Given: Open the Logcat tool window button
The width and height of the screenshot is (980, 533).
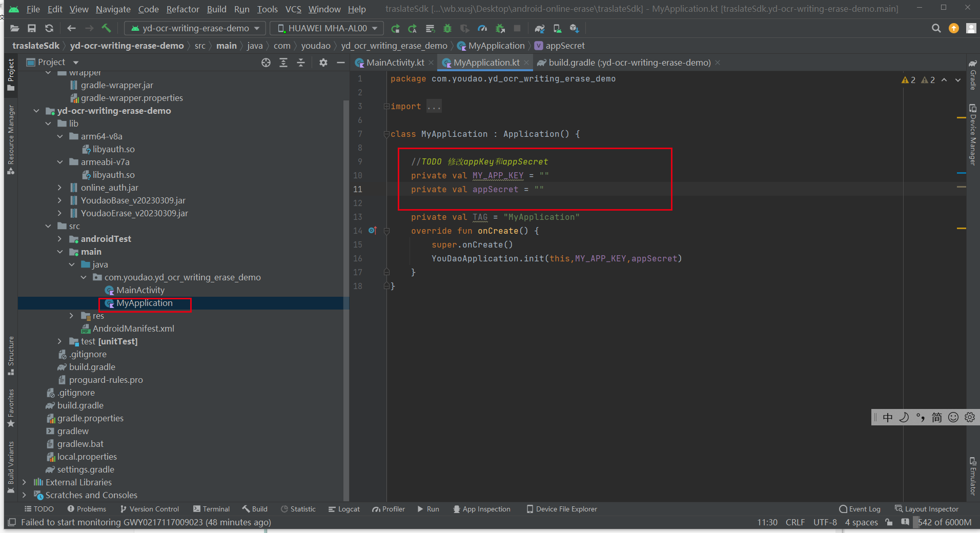Looking at the screenshot, I should [x=344, y=509].
